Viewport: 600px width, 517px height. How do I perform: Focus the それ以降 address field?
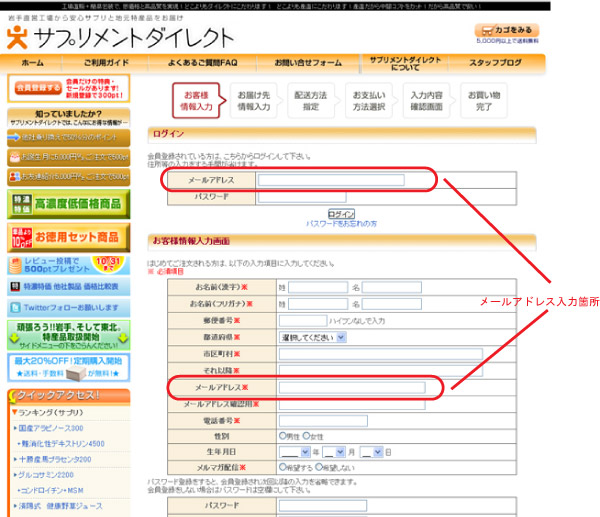point(381,370)
